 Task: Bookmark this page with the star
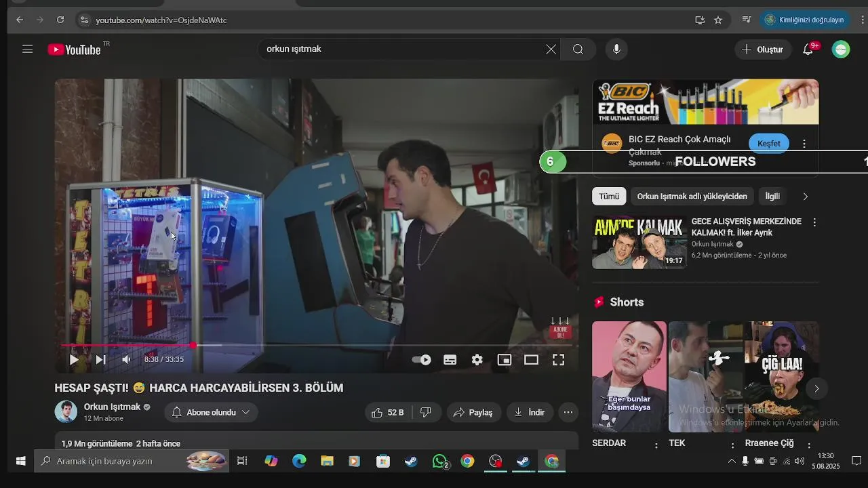718,20
